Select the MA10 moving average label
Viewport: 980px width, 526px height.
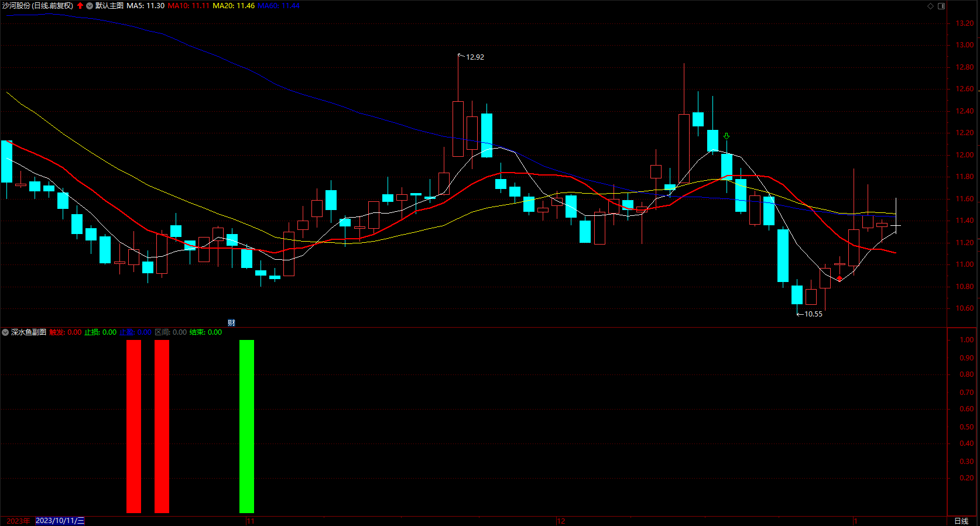(x=189, y=6)
